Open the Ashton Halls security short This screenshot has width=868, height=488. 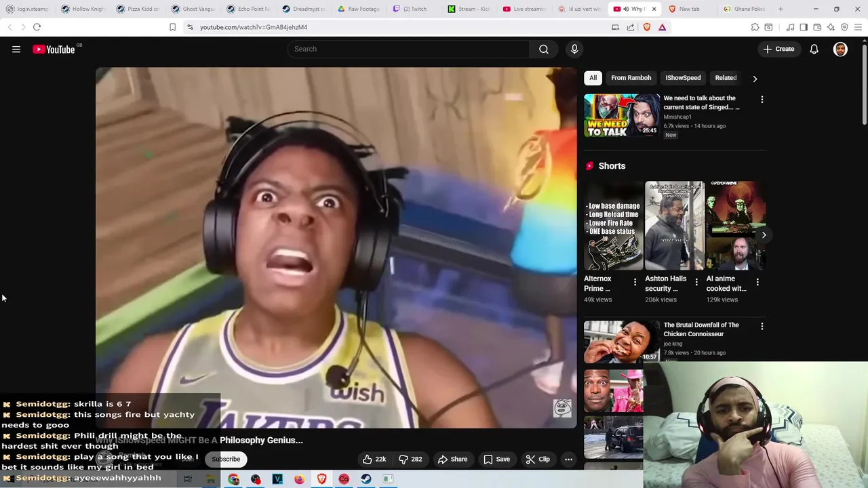click(x=675, y=226)
